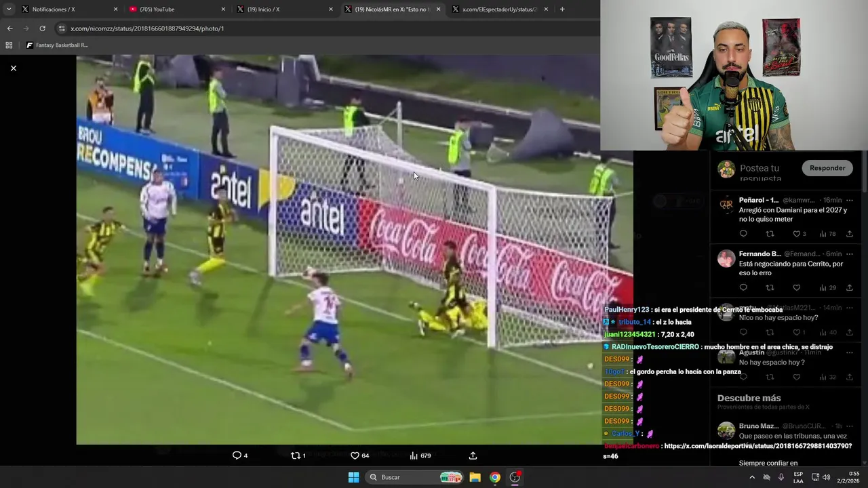The image size is (868, 488).
Task: Go back with the browser back arrow
Action: 9,28
